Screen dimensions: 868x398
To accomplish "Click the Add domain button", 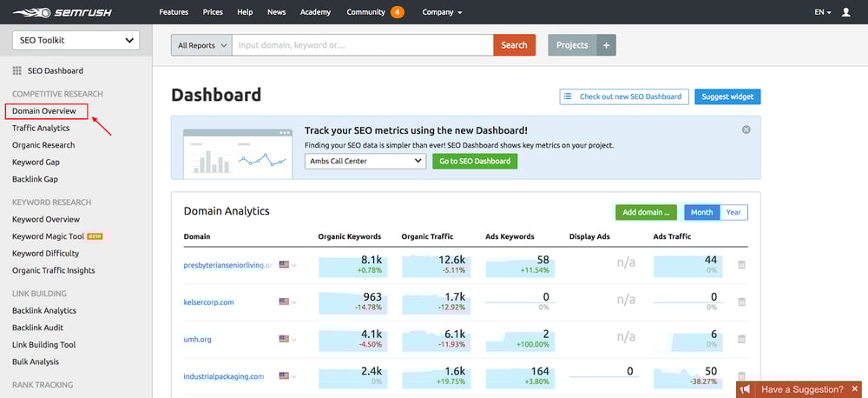I will point(647,212).
